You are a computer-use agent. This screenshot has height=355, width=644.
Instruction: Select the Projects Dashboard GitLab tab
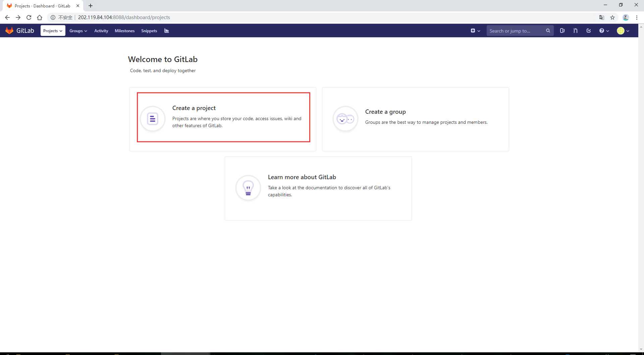[42, 6]
